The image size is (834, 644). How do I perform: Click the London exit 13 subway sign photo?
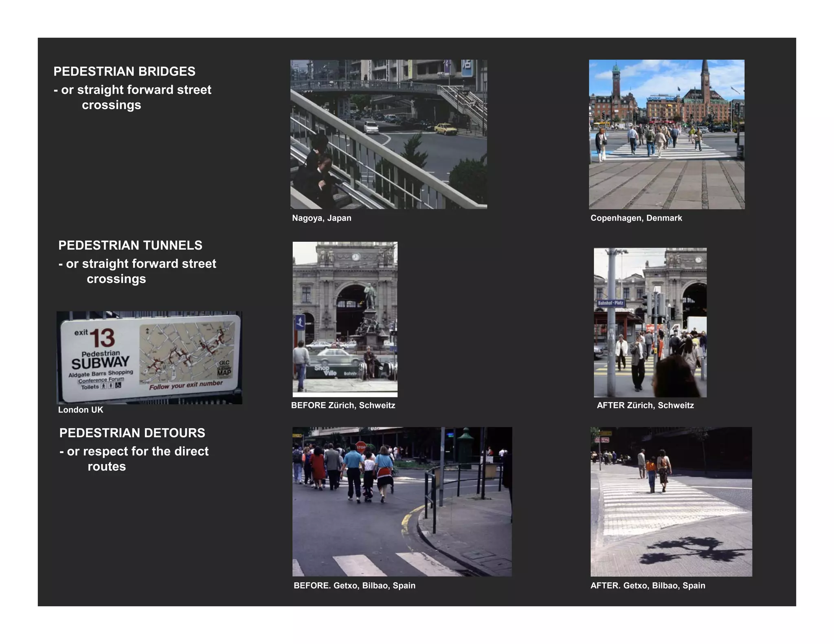coord(149,357)
